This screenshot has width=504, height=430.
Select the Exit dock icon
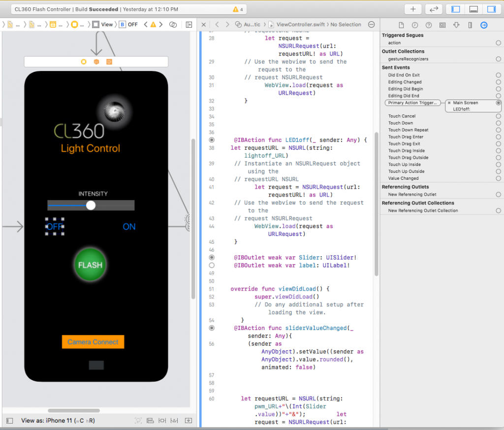pos(109,62)
